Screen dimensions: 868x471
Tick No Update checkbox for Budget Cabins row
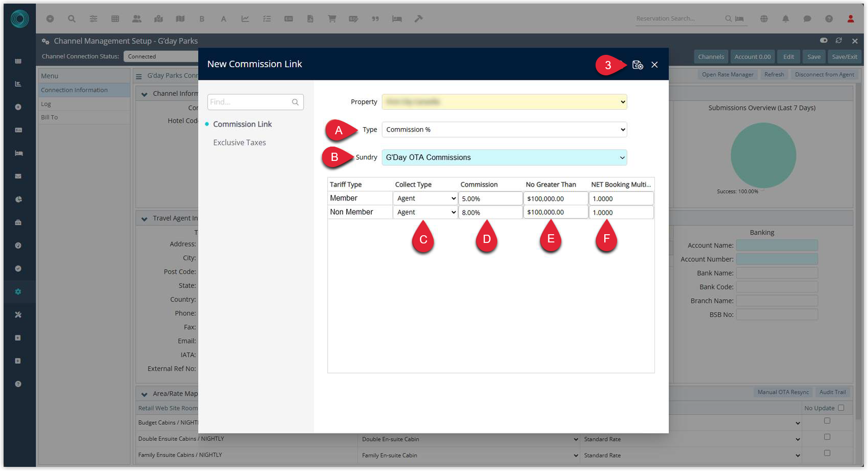[827, 421]
